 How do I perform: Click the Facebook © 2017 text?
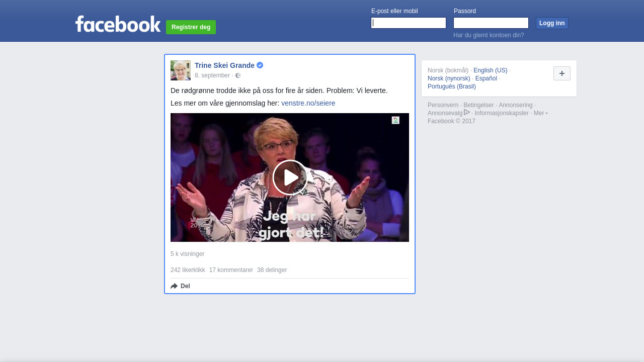point(451,121)
